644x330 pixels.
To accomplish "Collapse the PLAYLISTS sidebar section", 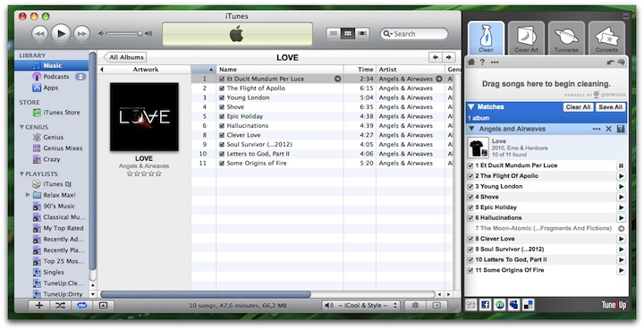I will tap(21, 174).
